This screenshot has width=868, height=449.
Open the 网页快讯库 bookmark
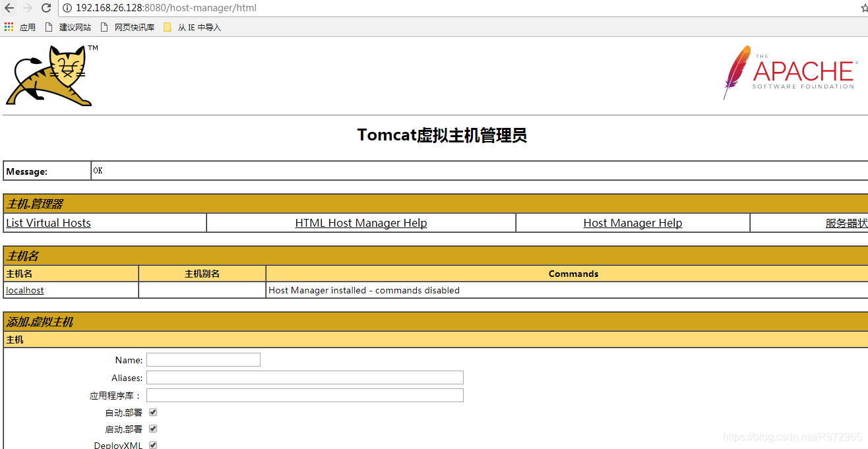click(127, 27)
